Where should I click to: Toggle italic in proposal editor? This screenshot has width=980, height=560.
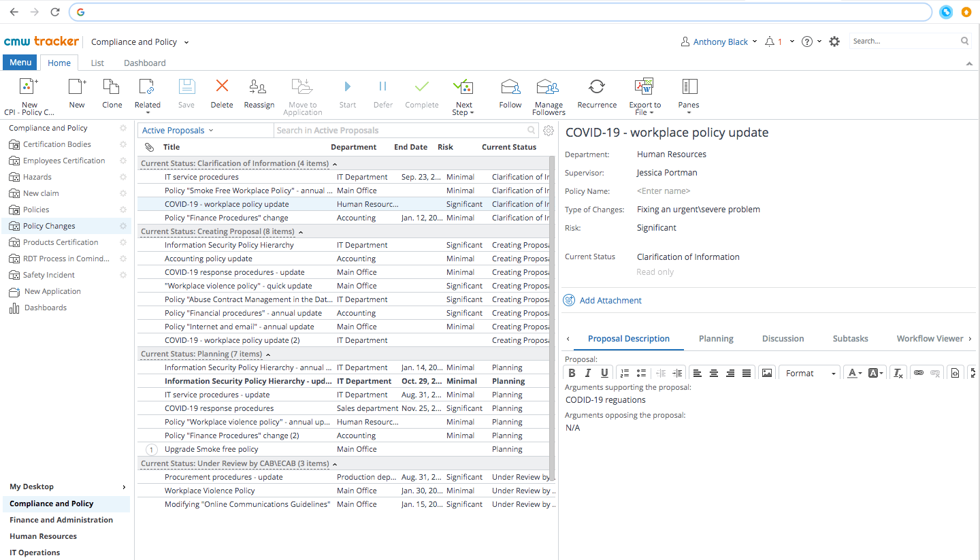coord(588,373)
